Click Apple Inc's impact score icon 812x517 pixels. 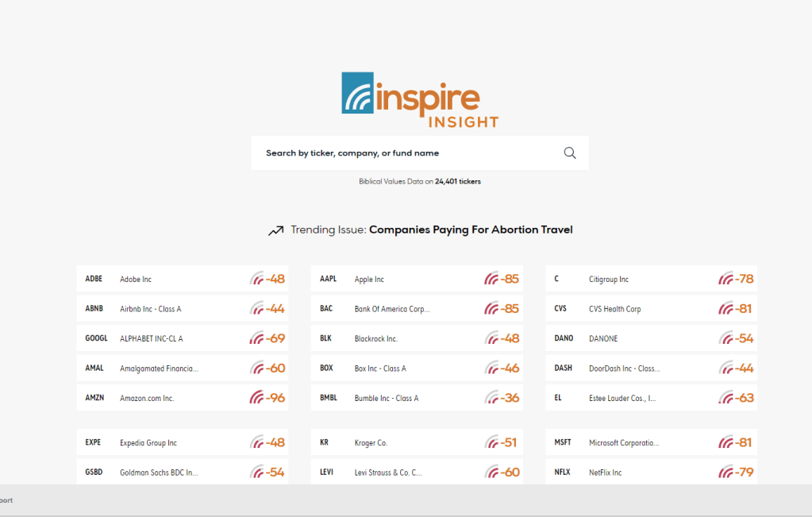tap(491, 279)
